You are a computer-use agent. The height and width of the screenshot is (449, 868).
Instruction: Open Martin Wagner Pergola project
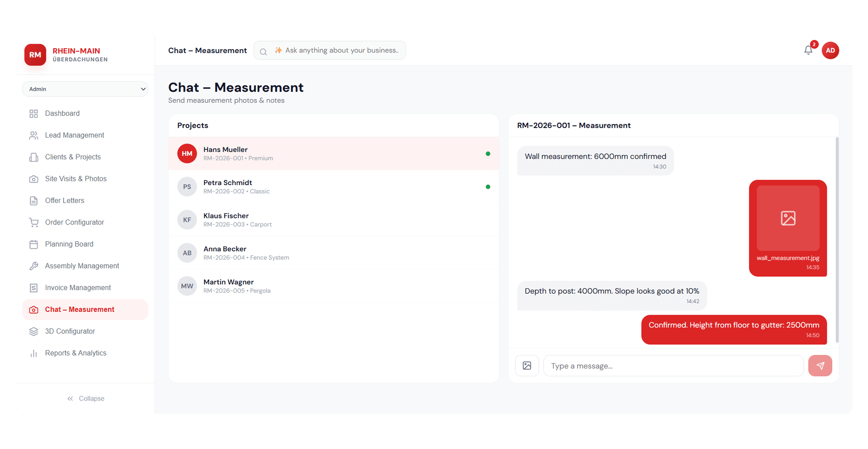coord(334,286)
